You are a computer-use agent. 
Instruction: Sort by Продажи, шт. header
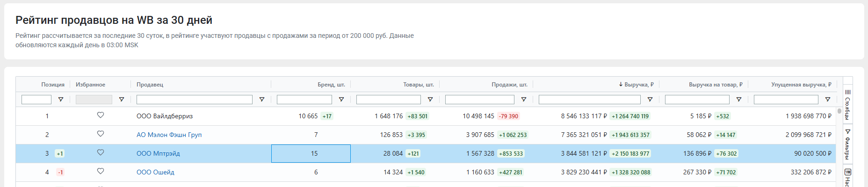509,85
